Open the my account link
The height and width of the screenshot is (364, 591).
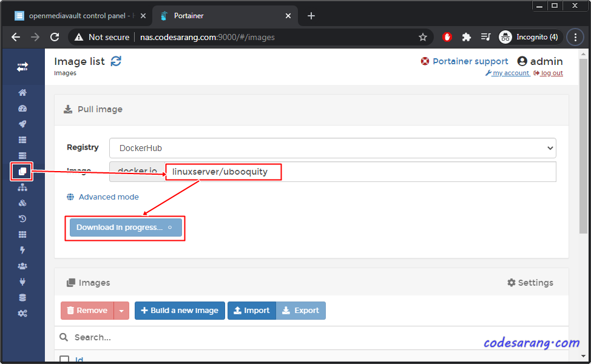click(508, 73)
